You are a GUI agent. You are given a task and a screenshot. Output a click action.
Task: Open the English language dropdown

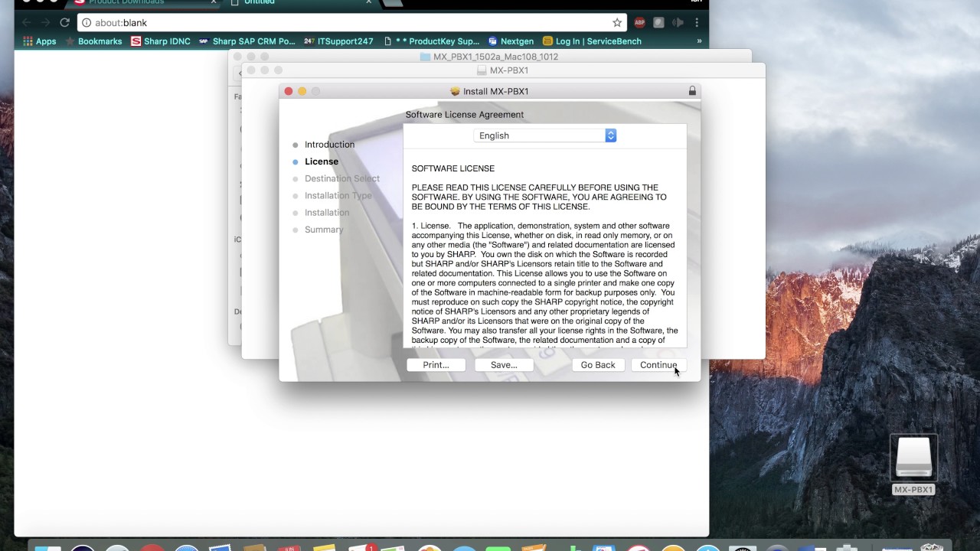545,135
